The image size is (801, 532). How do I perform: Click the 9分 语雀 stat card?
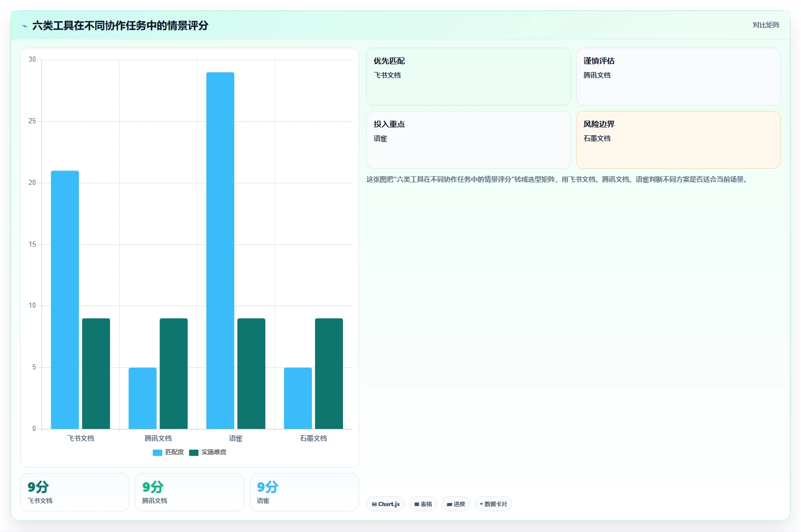click(304, 492)
